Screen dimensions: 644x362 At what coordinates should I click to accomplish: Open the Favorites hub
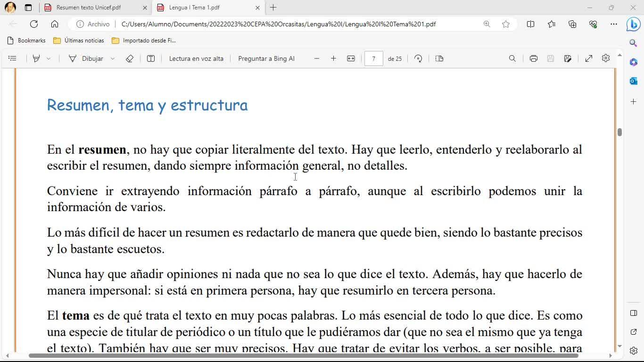click(x=552, y=24)
